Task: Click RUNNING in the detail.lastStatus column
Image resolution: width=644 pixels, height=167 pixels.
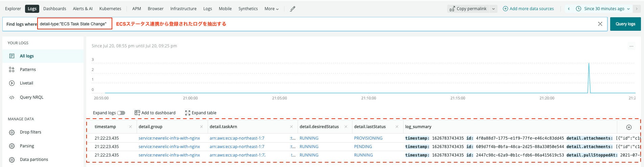Action: point(364,155)
